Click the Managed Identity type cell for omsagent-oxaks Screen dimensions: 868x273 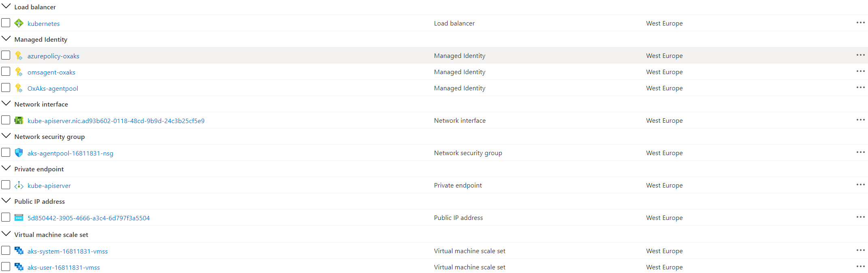click(459, 72)
